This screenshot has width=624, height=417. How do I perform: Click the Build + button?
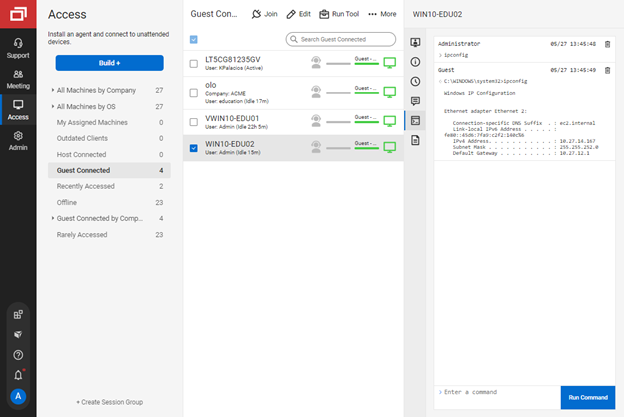tap(109, 63)
